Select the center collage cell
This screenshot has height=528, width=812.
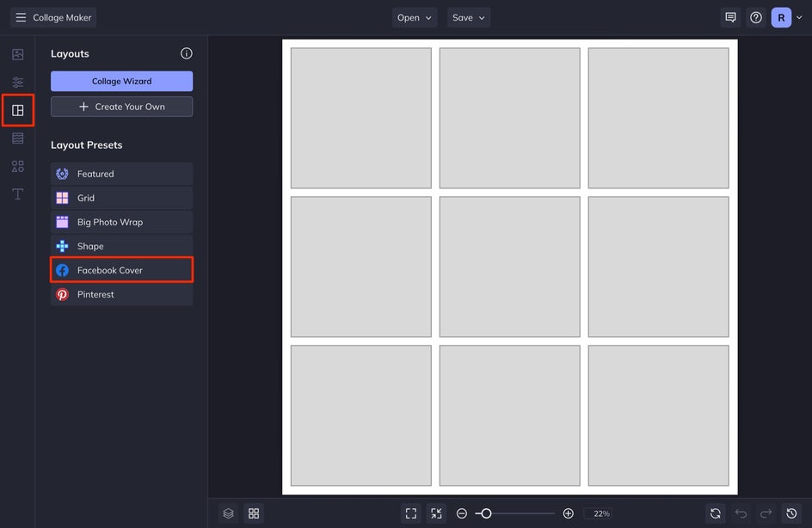[x=509, y=267]
